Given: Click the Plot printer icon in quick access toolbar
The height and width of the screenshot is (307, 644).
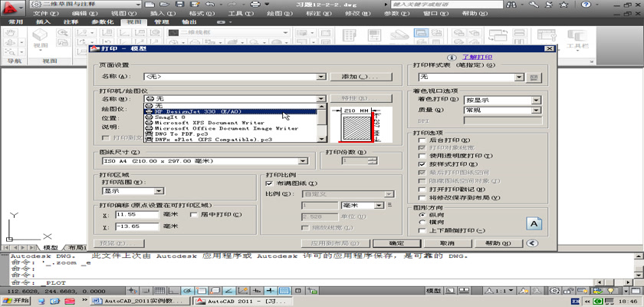Looking at the screenshot, I should click(x=255, y=5).
